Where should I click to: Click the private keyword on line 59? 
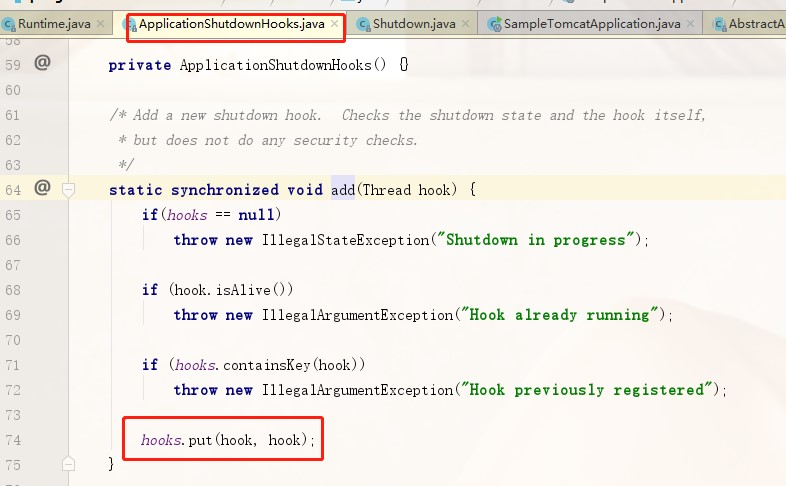coord(140,65)
